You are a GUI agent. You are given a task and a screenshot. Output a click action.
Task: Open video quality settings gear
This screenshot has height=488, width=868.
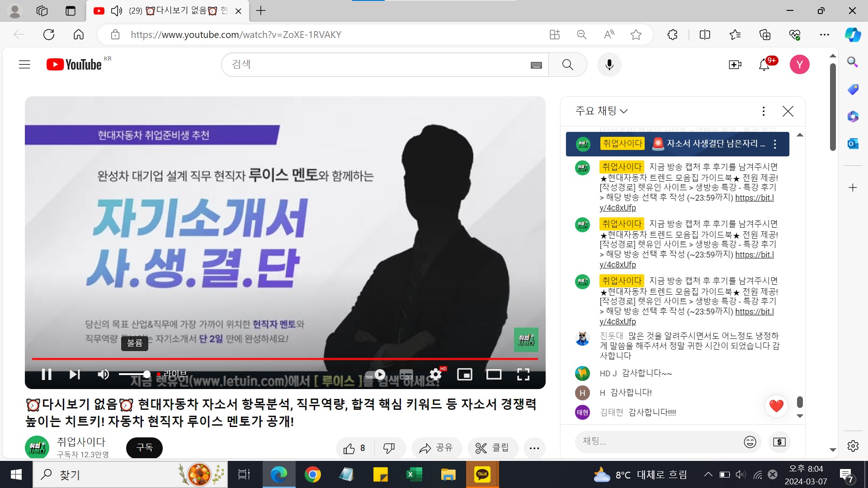click(x=435, y=374)
